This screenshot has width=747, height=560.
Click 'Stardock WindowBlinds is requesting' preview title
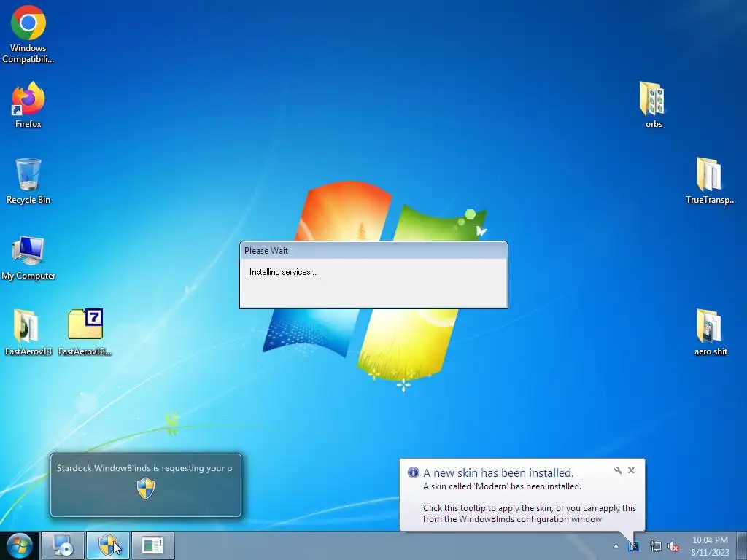144,468
